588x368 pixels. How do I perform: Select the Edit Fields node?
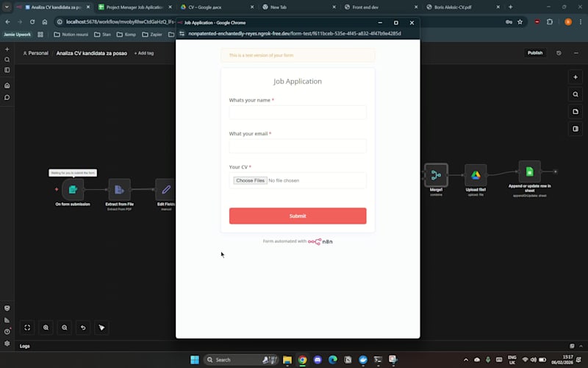pyautogui.click(x=166, y=190)
